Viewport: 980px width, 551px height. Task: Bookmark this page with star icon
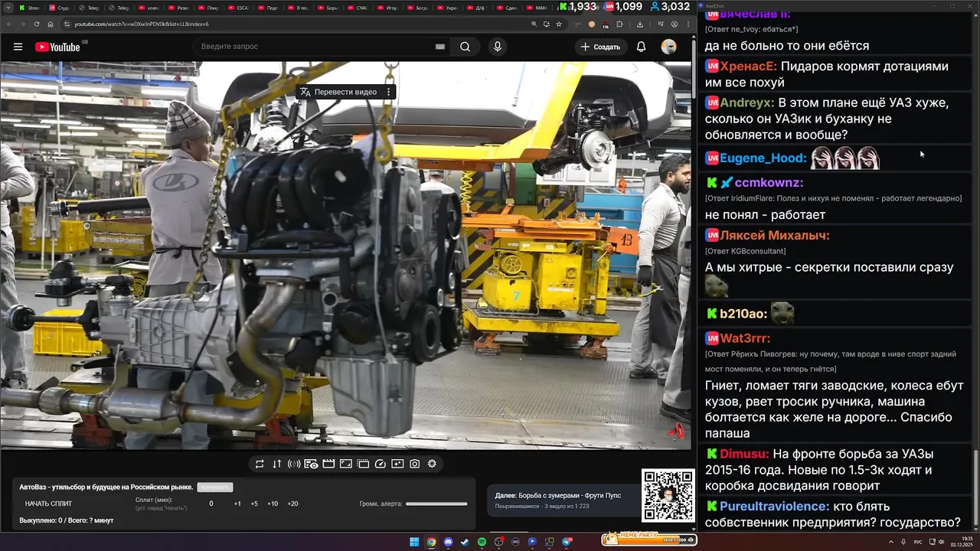coord(559,24)
